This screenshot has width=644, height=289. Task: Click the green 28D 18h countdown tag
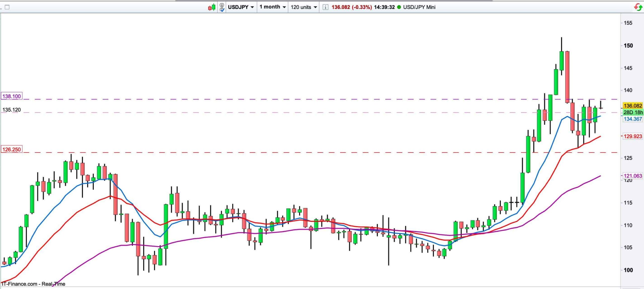(x=633, y=112)
